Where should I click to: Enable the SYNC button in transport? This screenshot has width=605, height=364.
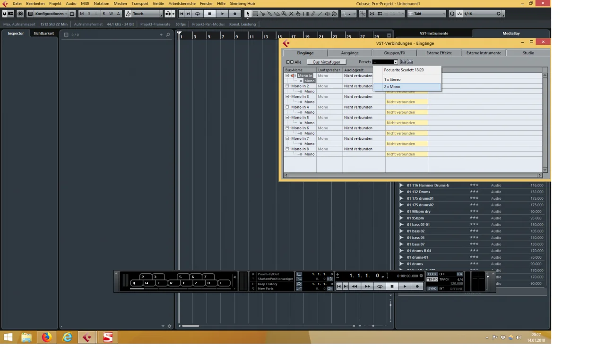tap(432, 288)
